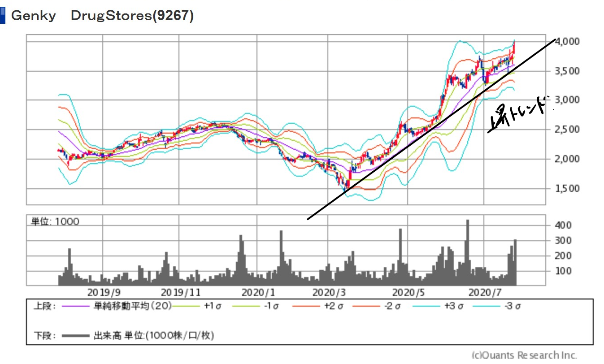Click the '上段:' legend row label

[45, 307]
